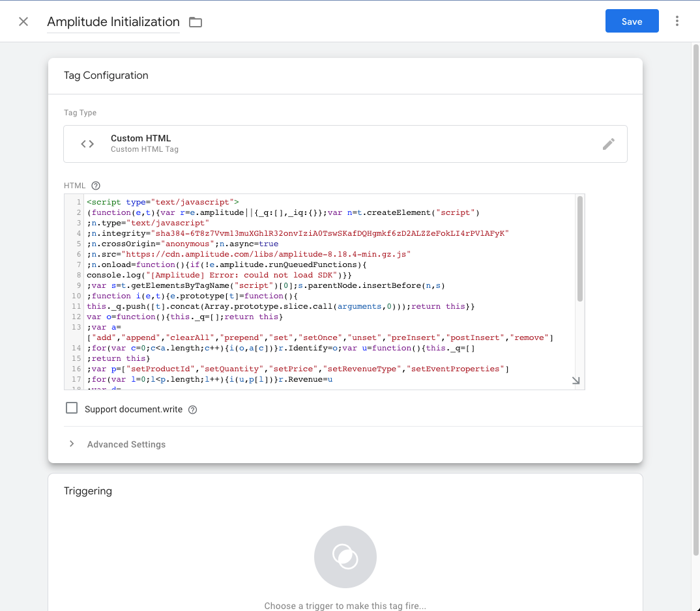Click line number 10 in the gutter
The width and height of the screenshot is (700, 611).
point(76,296)
